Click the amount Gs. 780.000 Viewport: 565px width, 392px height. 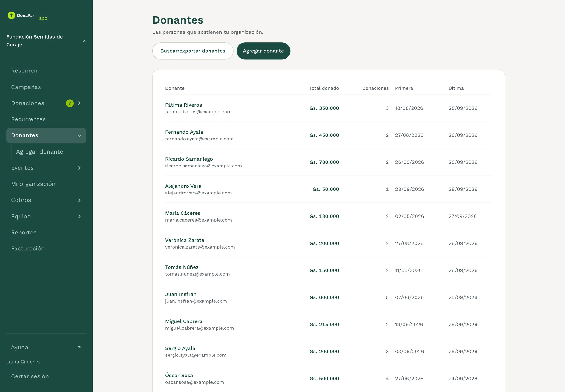pos(324,162)
